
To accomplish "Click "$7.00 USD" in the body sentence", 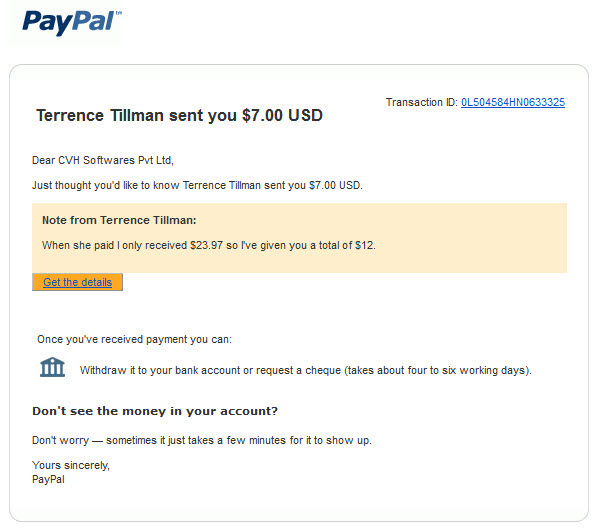I will coord(336,186).
